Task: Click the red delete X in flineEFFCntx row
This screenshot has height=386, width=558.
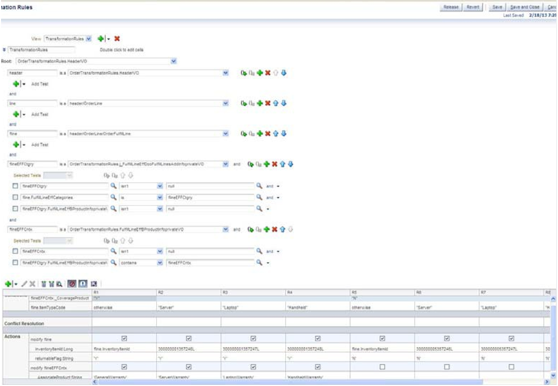Action: tap(274, 229)
